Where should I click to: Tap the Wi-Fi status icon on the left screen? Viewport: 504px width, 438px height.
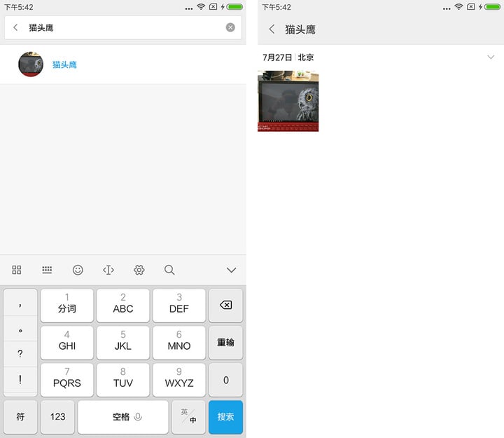(201, 7)
